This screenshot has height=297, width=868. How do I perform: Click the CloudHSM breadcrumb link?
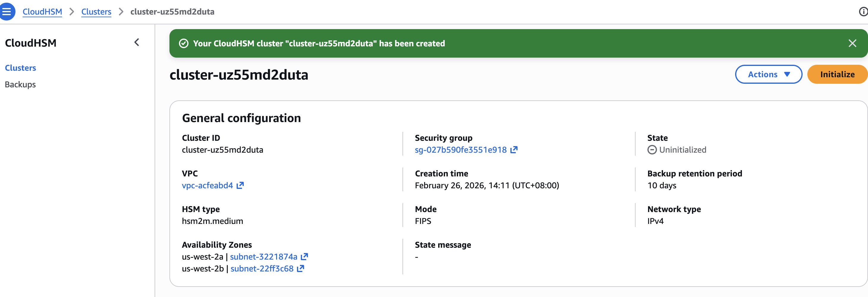tap(42, 12)
